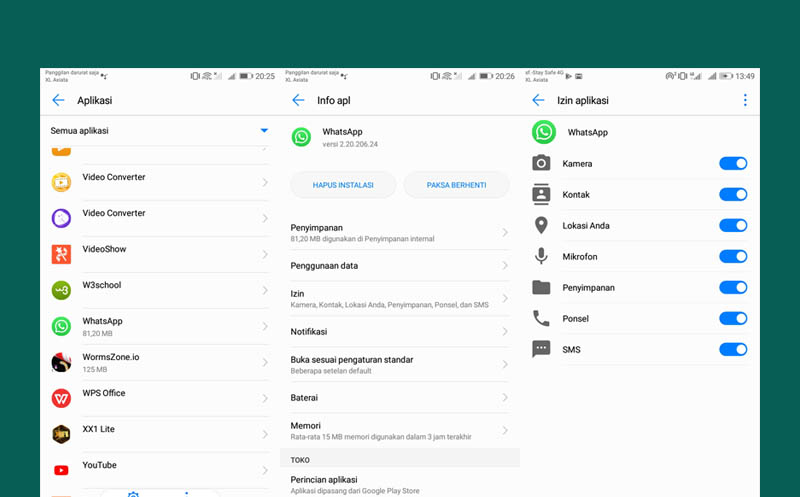Tap the back arrow beside Info apl

tap(298, 101)
